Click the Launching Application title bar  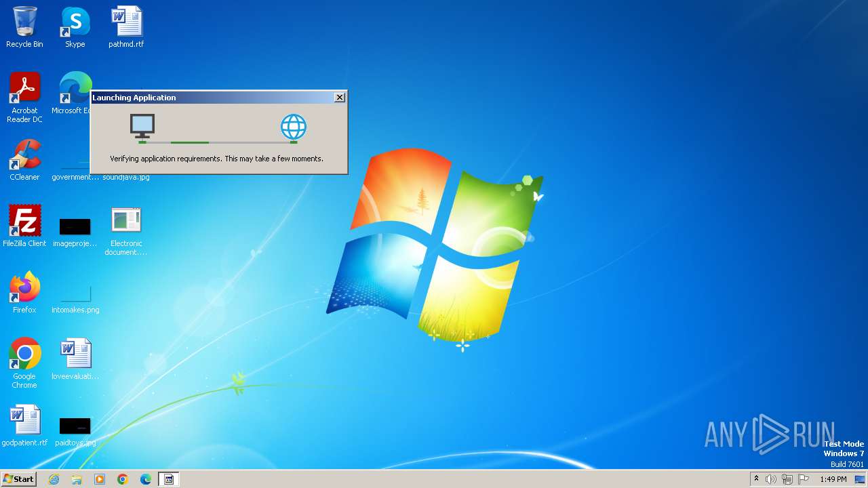pyautogui.click(x=218, y=98)
